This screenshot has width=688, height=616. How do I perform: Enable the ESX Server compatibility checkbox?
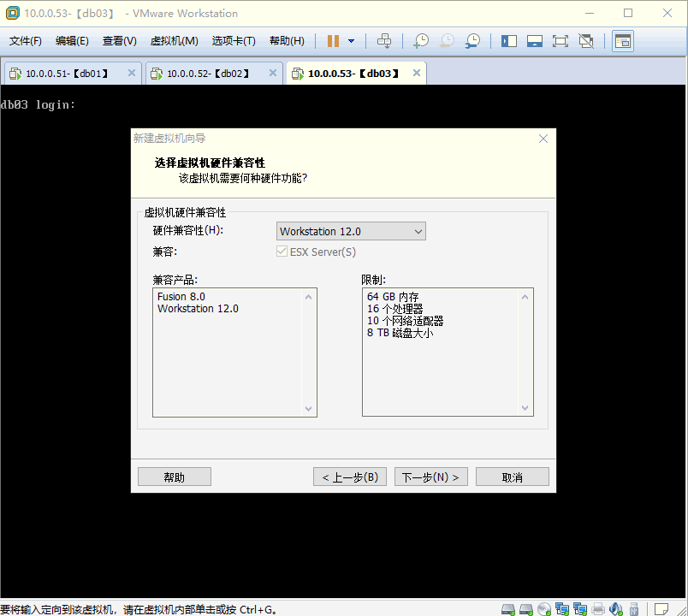point(282,251)
